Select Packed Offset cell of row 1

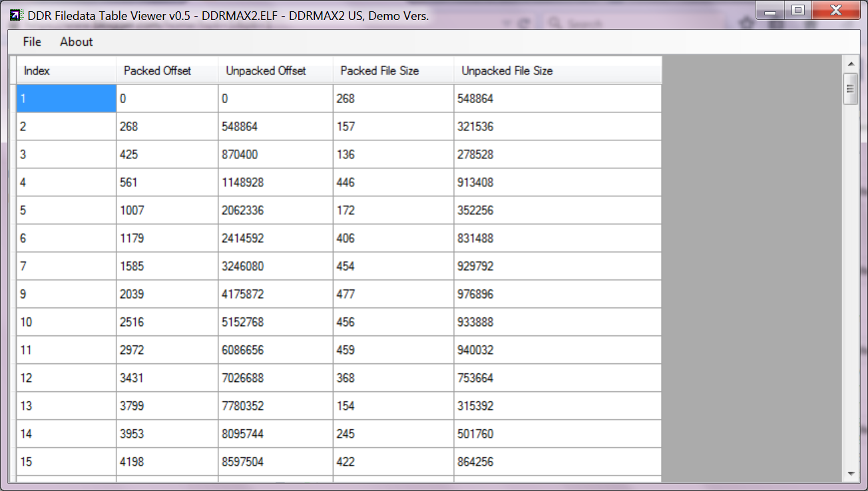(168, 98)
